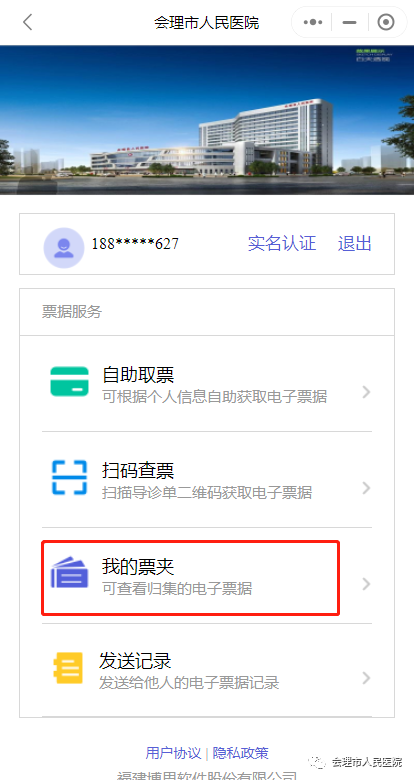Tap description 可查看归集的电子票据
Viewport: 414px width, 780px height.
click(x=177, y=589)
